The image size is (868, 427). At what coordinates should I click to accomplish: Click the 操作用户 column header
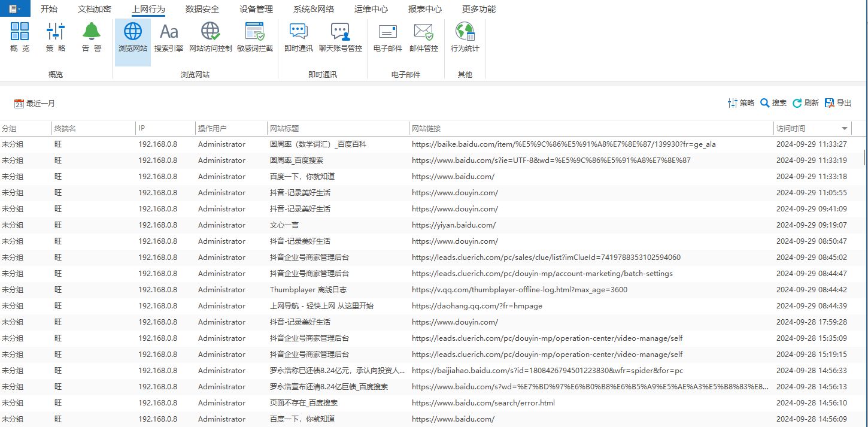[231, 128]
